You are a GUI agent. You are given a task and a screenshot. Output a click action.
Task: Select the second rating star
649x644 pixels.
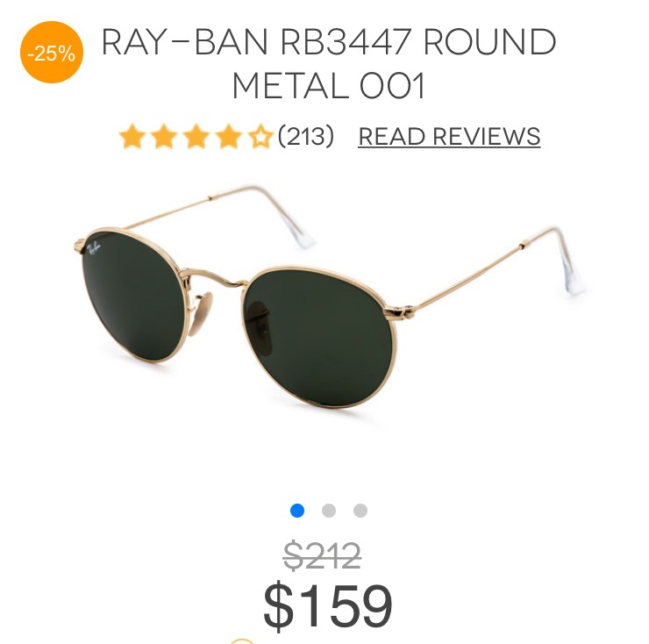pos(164,136)
